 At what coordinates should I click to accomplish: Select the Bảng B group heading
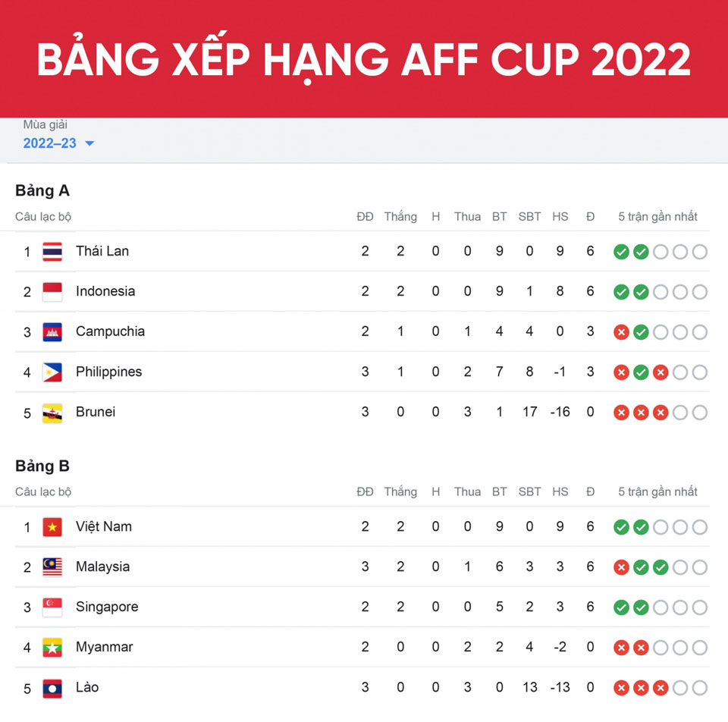[x=42, y=466]
